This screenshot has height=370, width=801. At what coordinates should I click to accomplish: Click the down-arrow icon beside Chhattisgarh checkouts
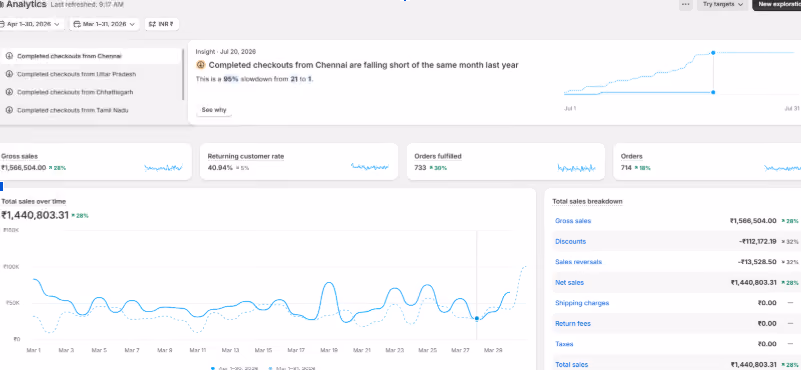[x=9, y=92]
